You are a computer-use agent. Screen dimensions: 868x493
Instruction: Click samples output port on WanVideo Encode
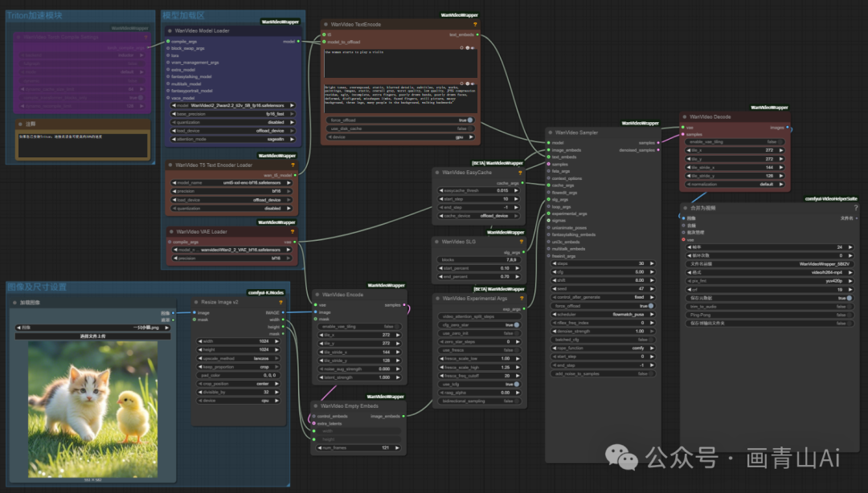[x=404, y=305]
